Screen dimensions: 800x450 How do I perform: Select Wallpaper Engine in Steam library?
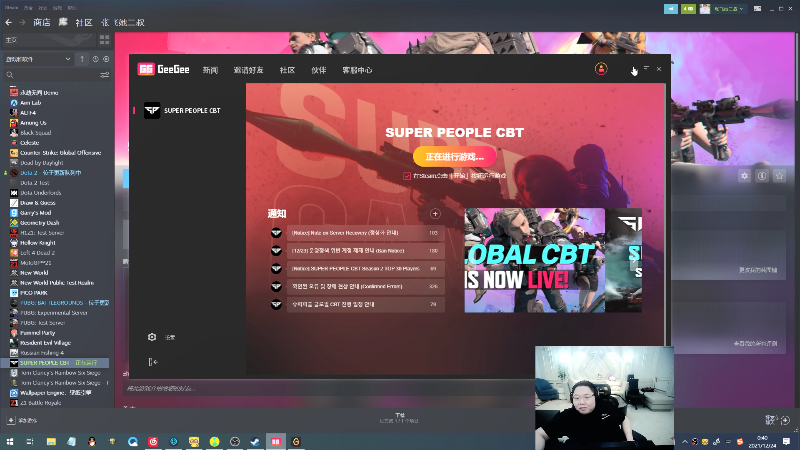(55, 393)
